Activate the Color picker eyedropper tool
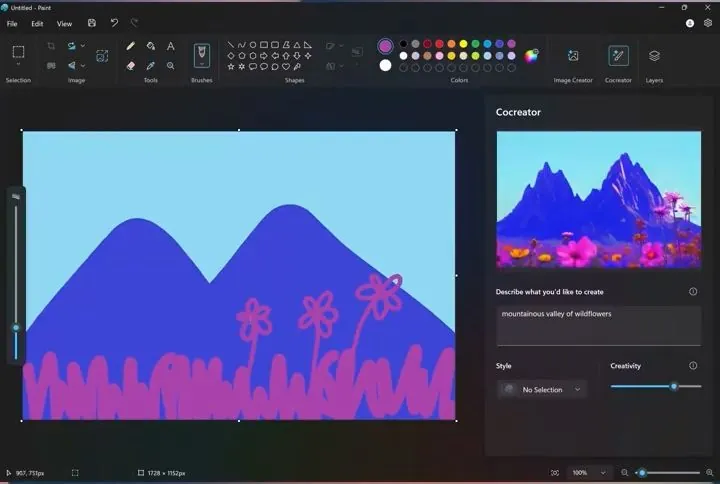Image resolution: width=720 pixels, height=484 pixels. pos(151,65)
